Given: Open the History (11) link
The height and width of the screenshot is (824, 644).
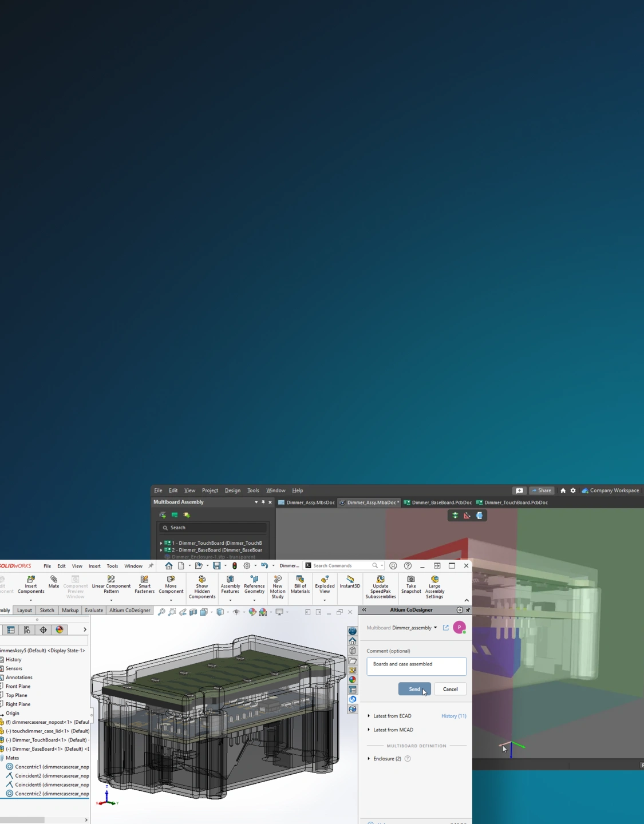Looking at the screenshot, I should (453, 716).
